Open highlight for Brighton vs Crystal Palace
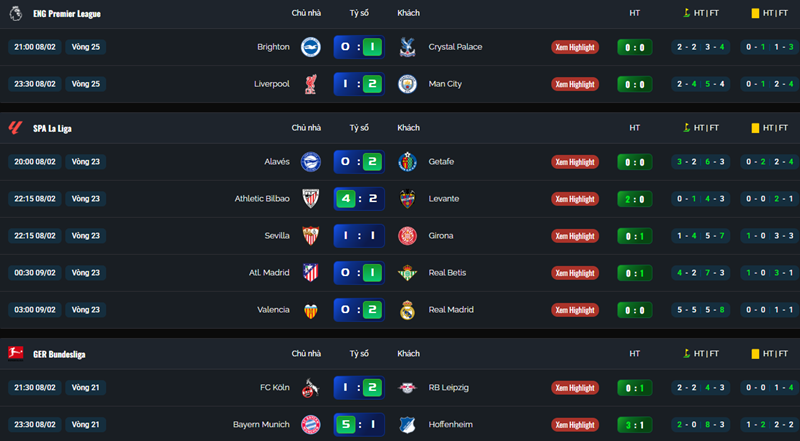Screen dimensions: 800x441 (574, 47)
